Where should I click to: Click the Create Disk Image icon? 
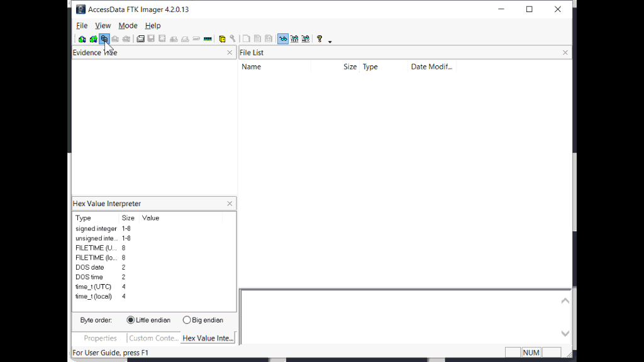pyautogui.click(x=141, y=39)
